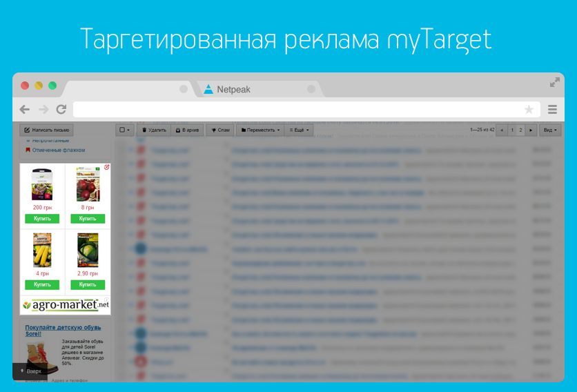577x392 pixels.
Task: Switch to the Netpeak tab
Action: 259,89
